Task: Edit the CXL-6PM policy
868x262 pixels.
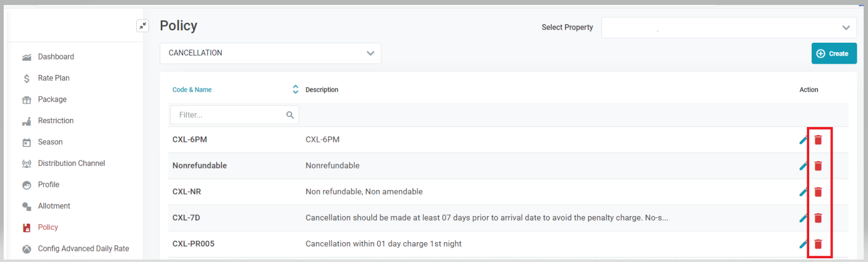Action: tap(803, 140)
